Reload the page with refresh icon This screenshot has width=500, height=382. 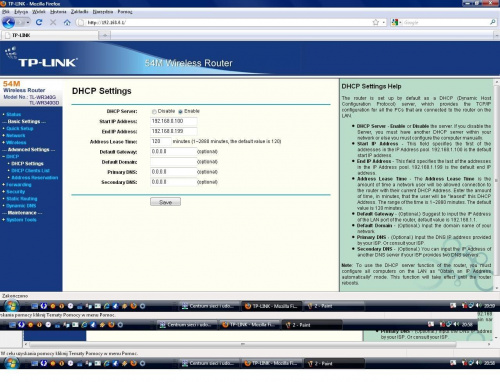pyautogui.click(x=39, y=22)
